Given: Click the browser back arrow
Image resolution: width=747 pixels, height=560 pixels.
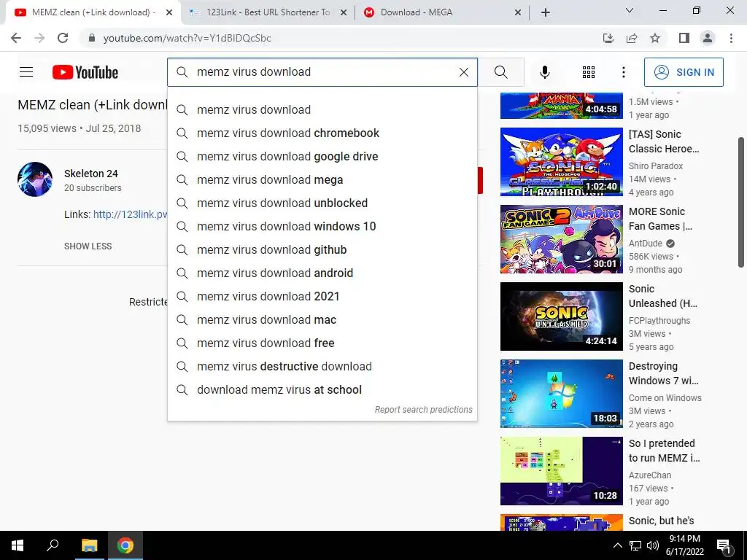Looking at the screenshot, I should 16,38.
